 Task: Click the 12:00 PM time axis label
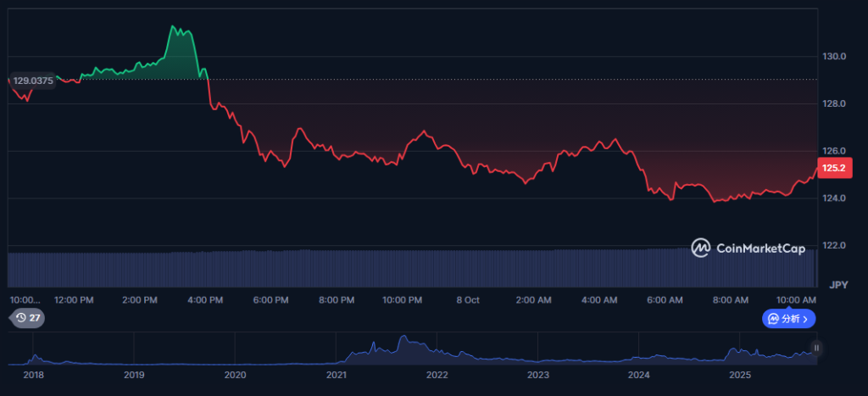tap(74, 300)
